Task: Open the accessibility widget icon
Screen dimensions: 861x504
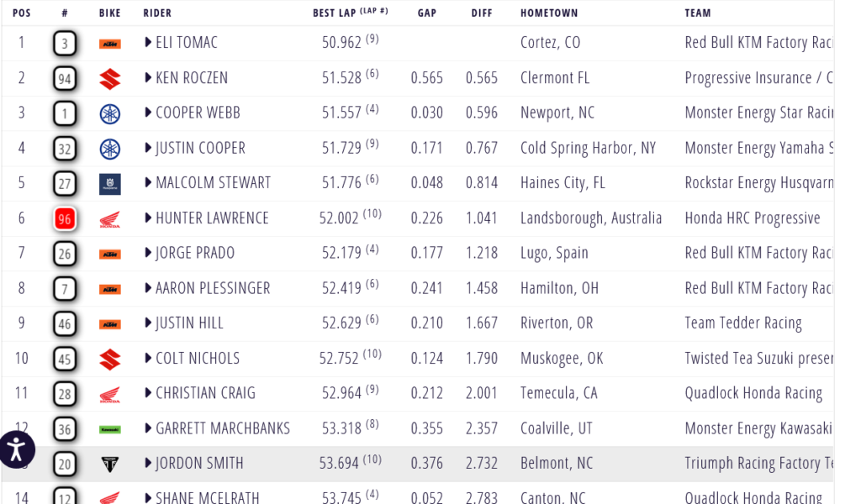Action: pos(17,449)
